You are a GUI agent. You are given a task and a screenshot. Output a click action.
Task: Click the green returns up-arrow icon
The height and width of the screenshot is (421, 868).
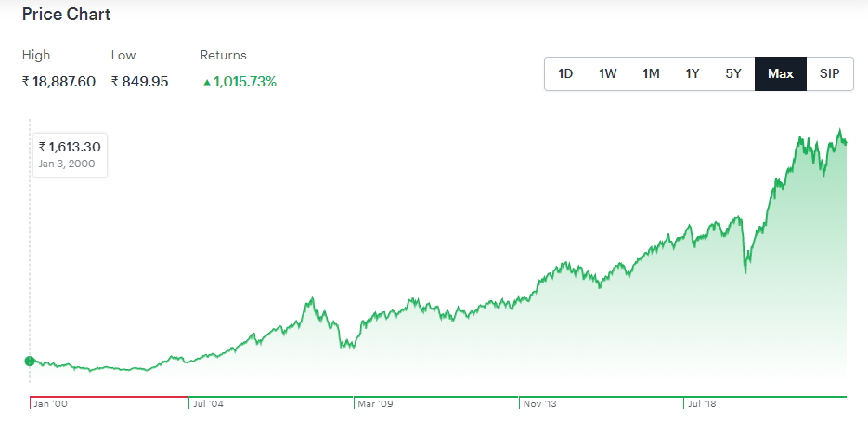coord(206,82)
